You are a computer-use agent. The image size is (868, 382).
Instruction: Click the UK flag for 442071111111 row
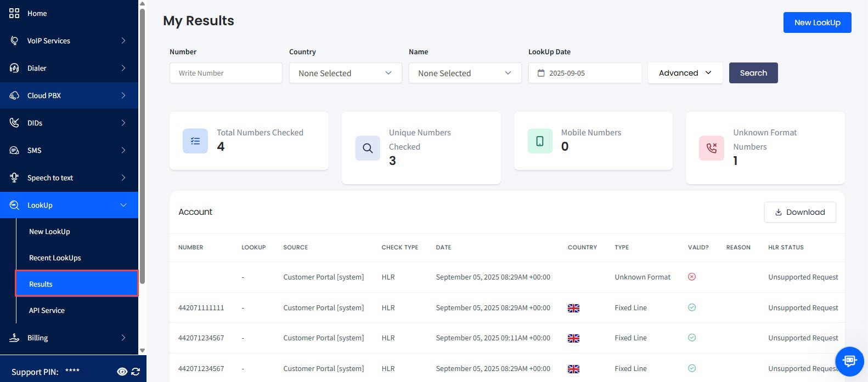(x=573, y=308)
